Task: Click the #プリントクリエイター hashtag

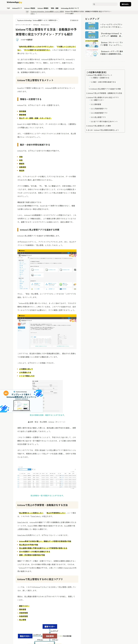Action: tap(24, 25)
